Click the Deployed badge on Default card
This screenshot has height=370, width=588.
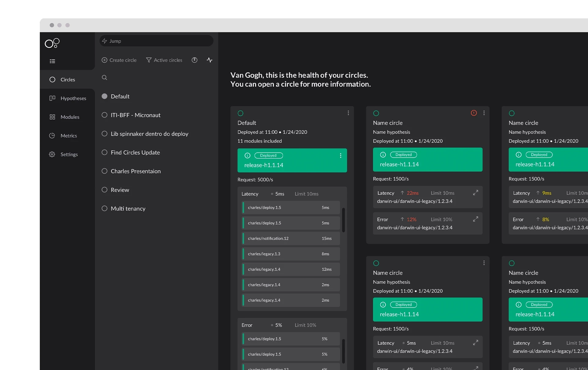268,155
